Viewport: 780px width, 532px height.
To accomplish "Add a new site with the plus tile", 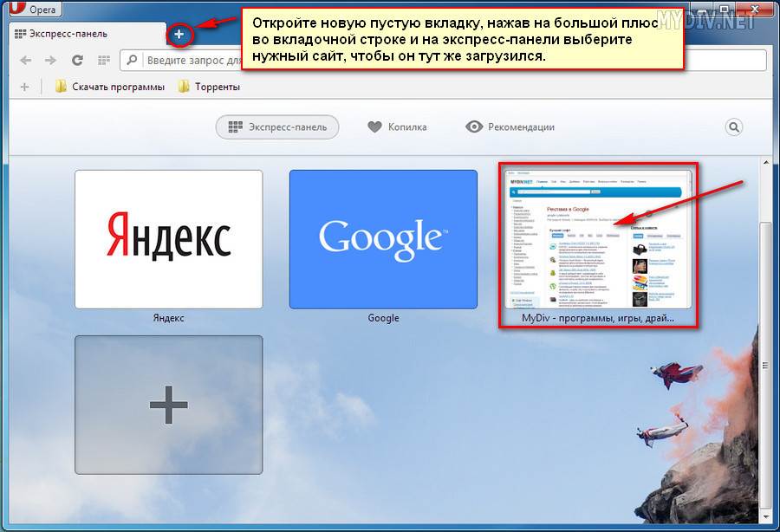I will click(169, 405).
